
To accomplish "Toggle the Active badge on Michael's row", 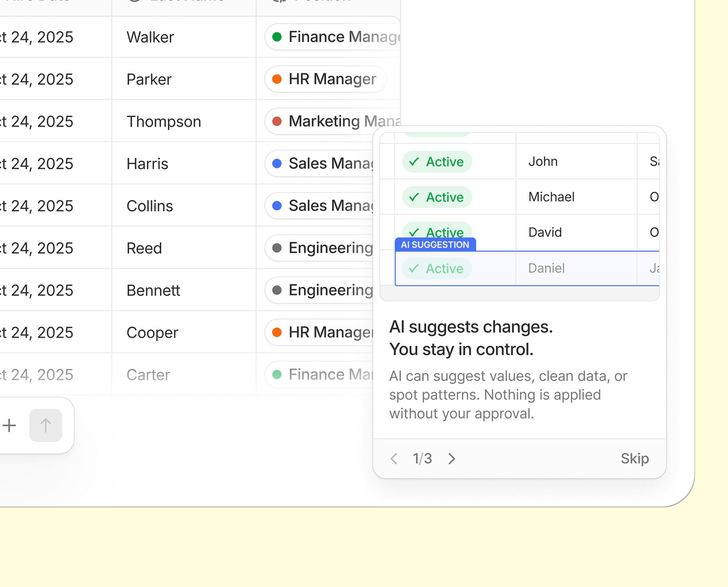I will click(x=437, y=197).
